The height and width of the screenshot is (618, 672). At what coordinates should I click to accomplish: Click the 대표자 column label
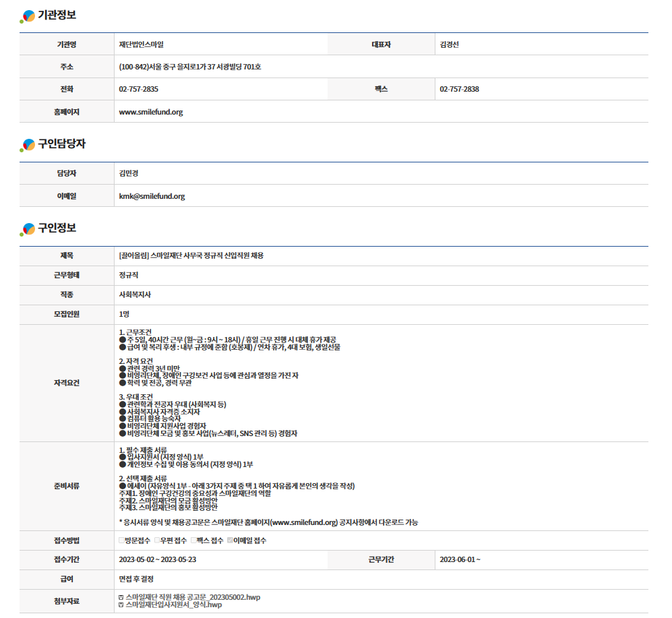381,44
